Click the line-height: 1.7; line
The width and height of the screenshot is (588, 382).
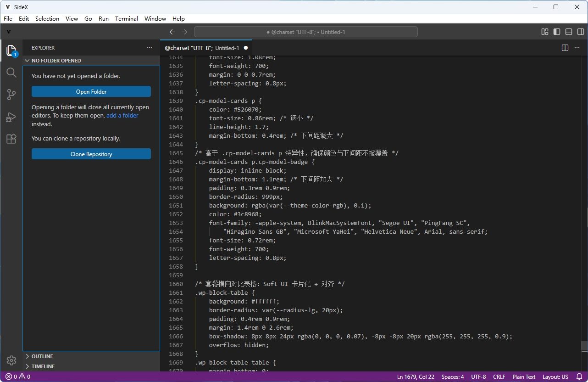pos(239,127)
